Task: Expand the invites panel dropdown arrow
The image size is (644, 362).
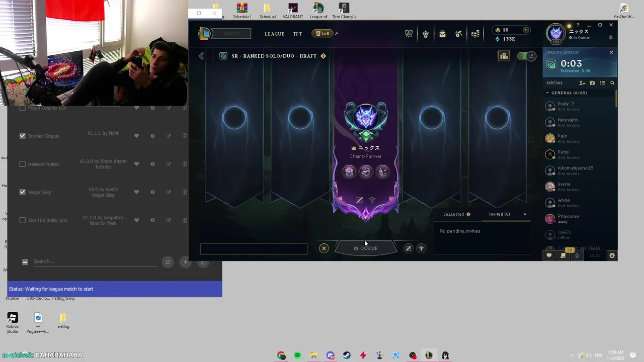Action: point(525,215)
